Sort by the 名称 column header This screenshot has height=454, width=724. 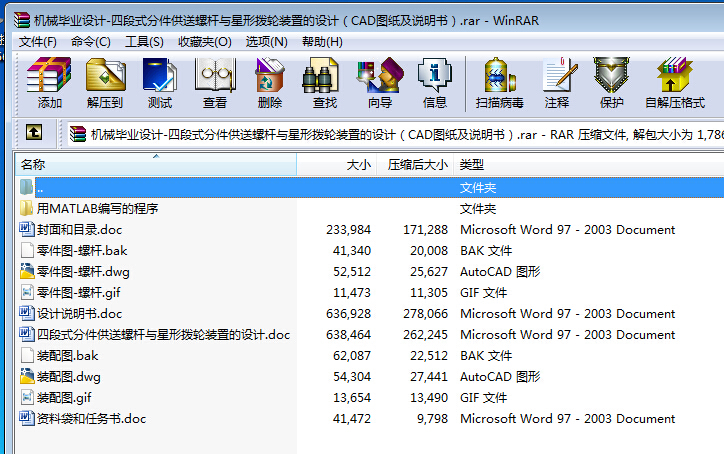point(156,164)
